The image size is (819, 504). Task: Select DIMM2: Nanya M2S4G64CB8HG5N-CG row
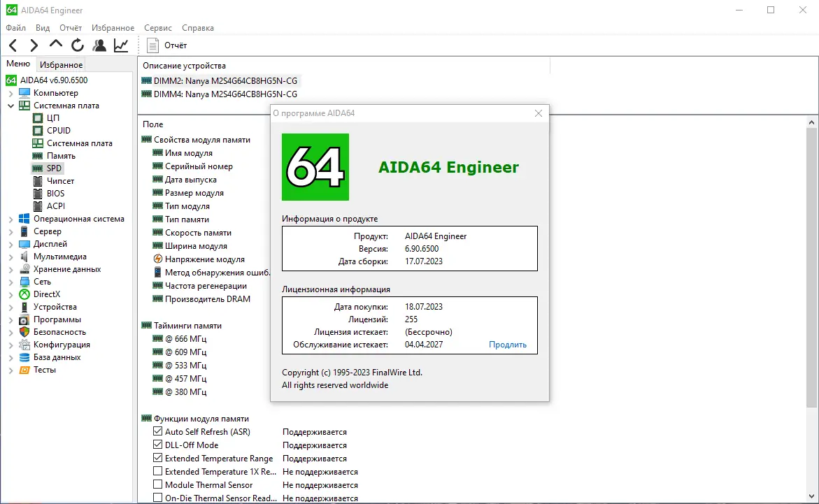tap(220, 81)
